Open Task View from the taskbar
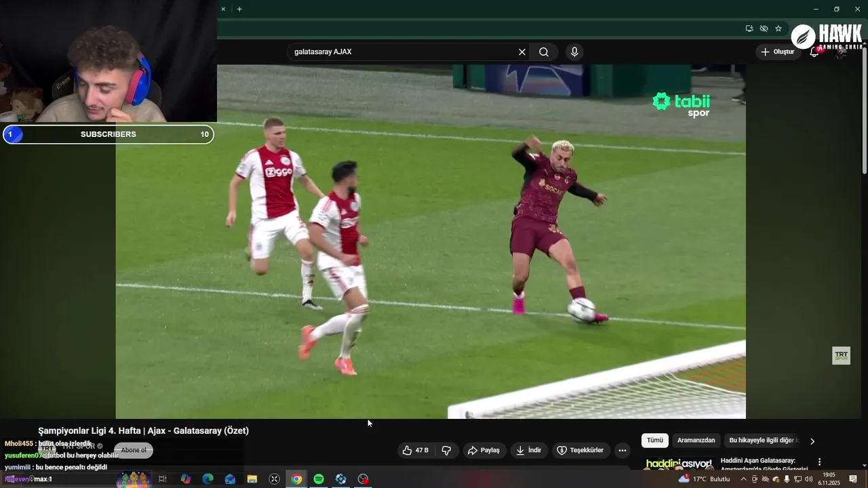 pos(163,479)
